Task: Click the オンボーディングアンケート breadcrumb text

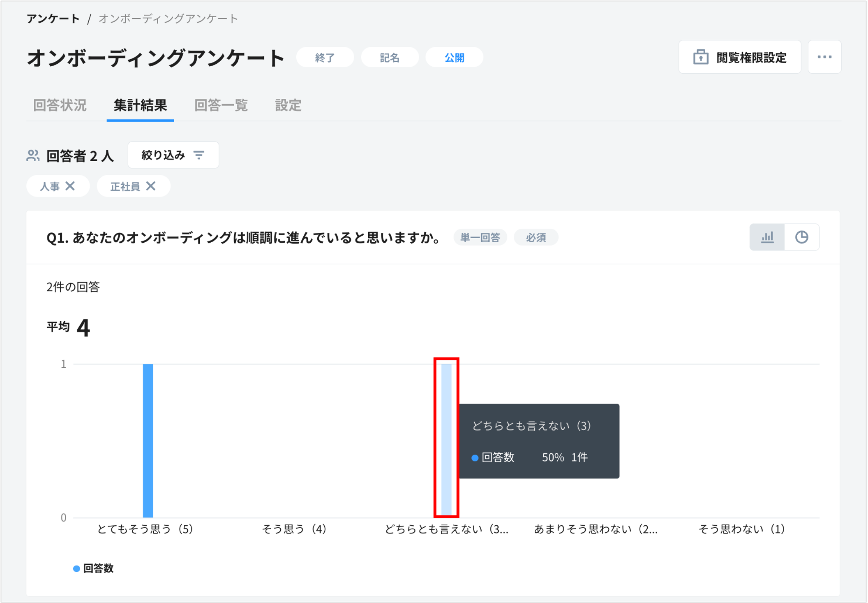Action: [167, 18]
